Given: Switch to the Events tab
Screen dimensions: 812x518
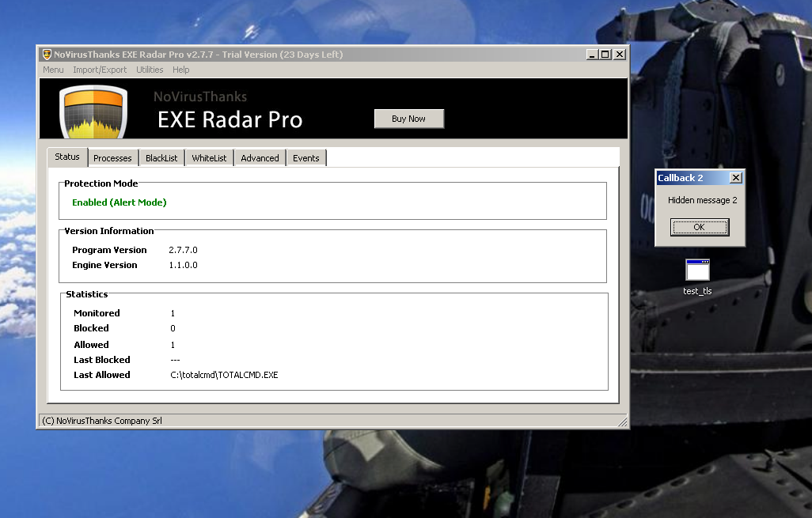Looking at the screenshot, I should point(305,158).
